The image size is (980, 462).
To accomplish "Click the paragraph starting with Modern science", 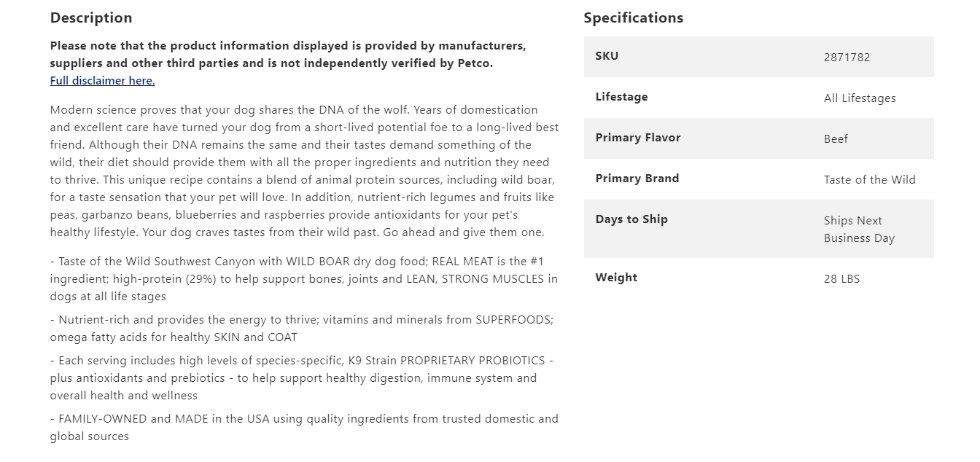I will click(304, 171).
